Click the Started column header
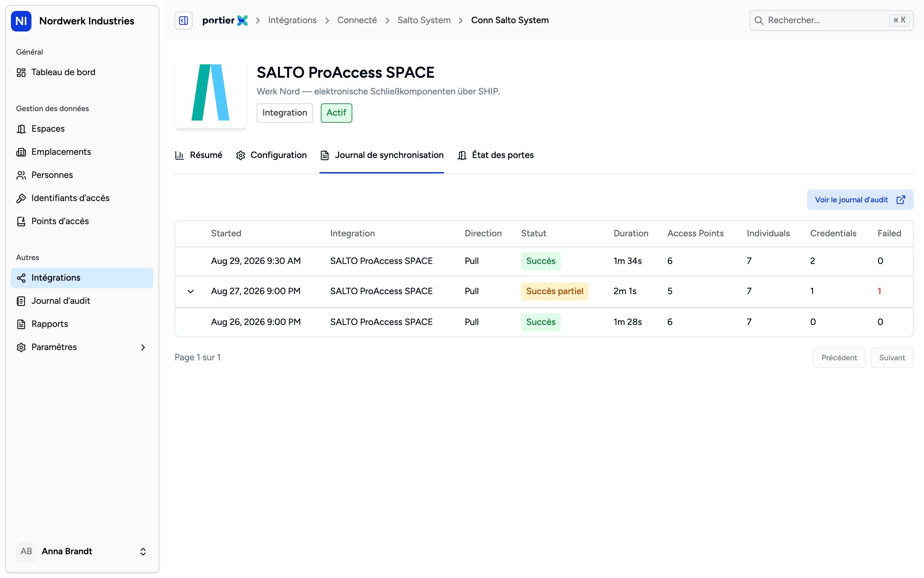Screen dimensions: 924x578 point(226,233)
